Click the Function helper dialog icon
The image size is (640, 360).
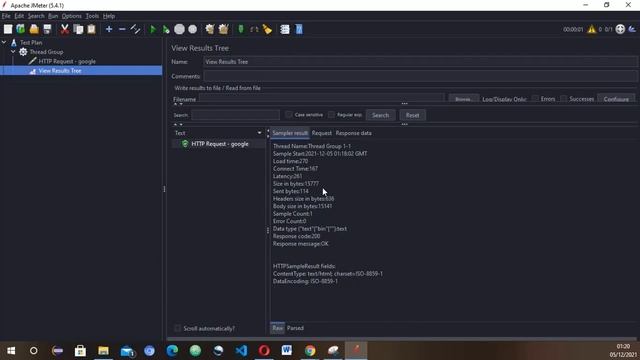tap(285, 29)
